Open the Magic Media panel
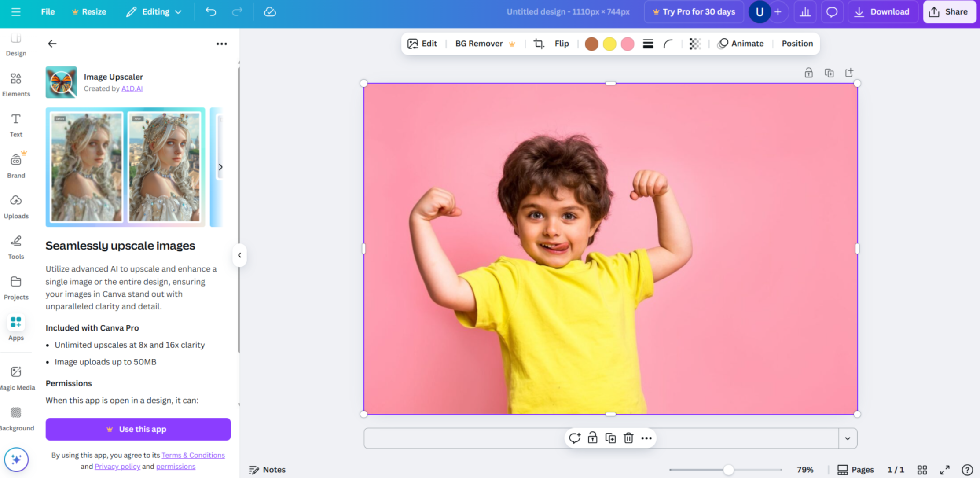This screenshot has width=980, height=478. [x=16, y=377]
